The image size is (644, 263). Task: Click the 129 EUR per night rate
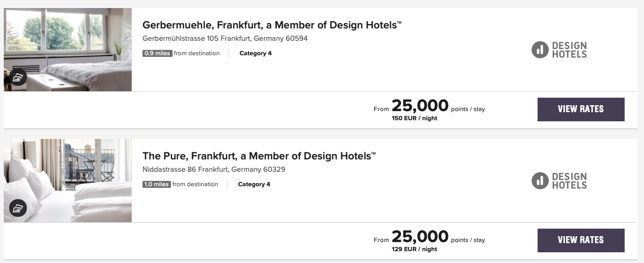click(x=414, y=249)
